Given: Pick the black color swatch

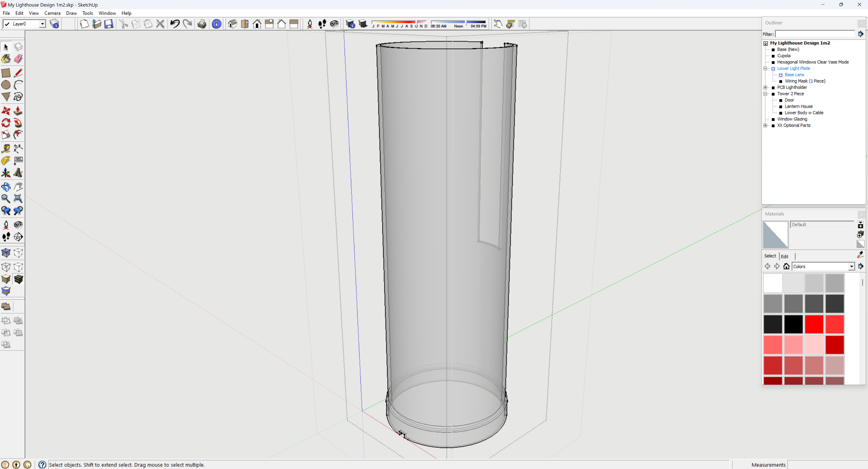Looking at the screenshot, I should click(793, 324).
